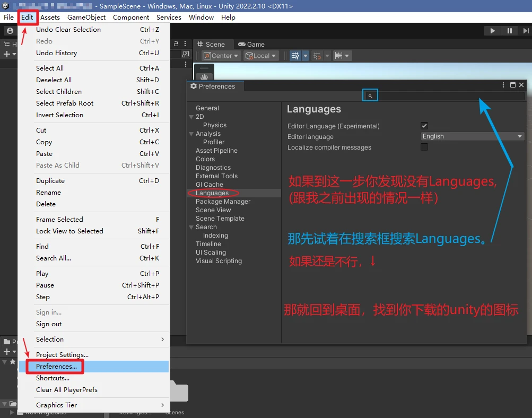Collapse the Analysis section triangle
This screenshot has width=532, height=418.
(x=191, y=134)
